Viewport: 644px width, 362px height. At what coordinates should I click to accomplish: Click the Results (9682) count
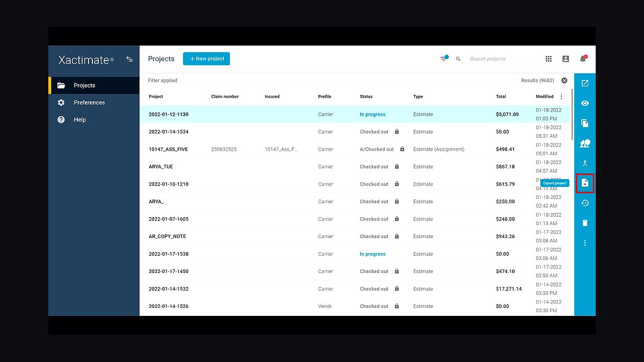coord(538,80)
